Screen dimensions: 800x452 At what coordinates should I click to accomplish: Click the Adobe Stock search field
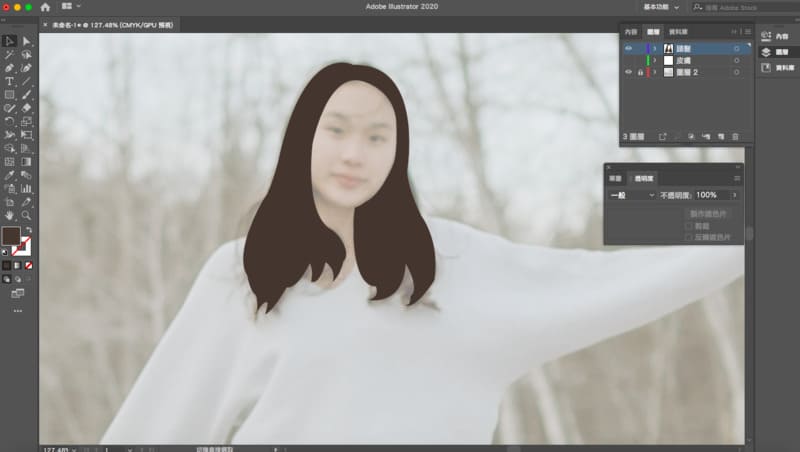pos(746,7)
